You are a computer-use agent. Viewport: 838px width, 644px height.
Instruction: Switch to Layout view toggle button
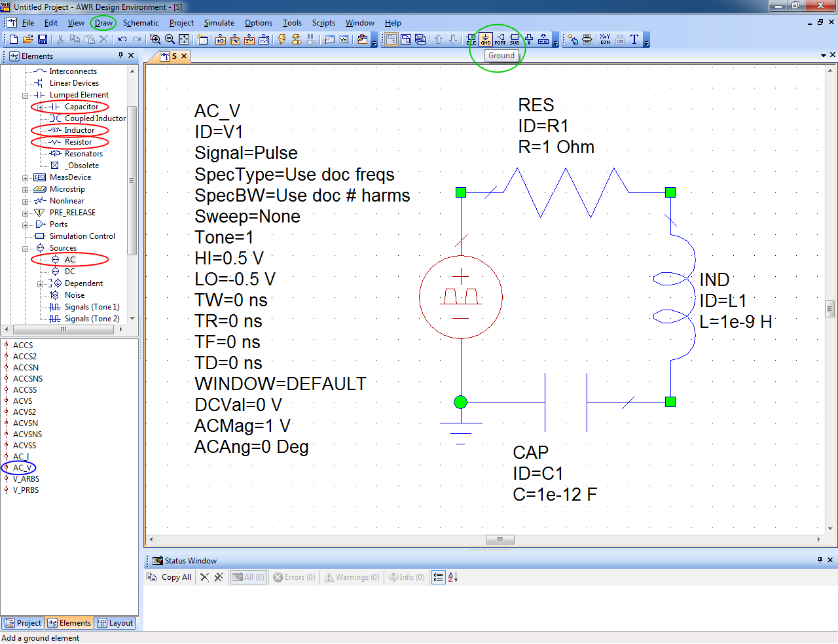406,39
